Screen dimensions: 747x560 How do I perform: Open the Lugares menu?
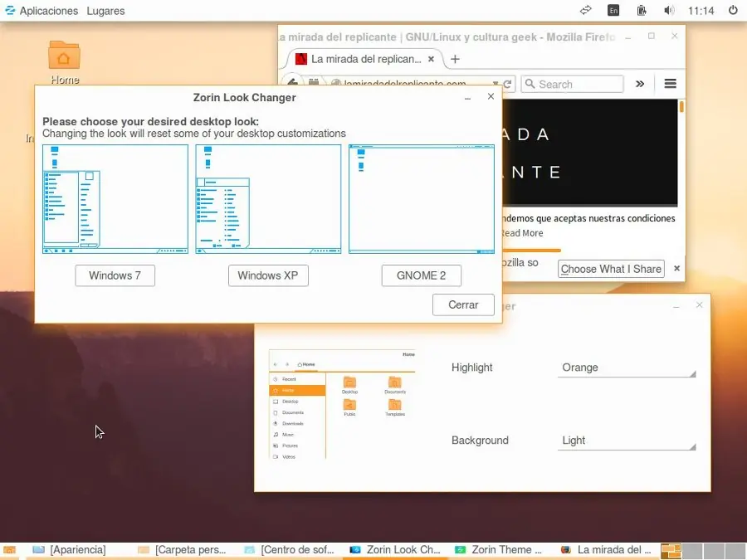pos(105,11)
